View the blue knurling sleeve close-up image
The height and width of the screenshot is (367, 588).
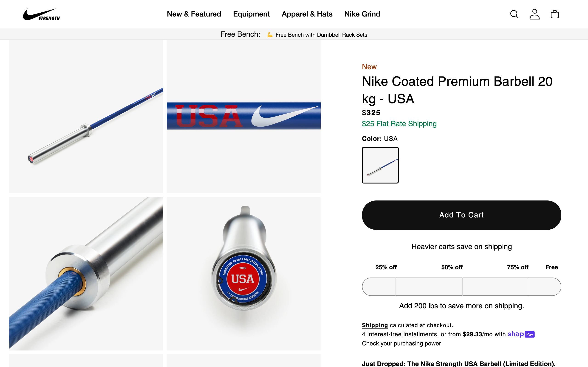point(86,274)
